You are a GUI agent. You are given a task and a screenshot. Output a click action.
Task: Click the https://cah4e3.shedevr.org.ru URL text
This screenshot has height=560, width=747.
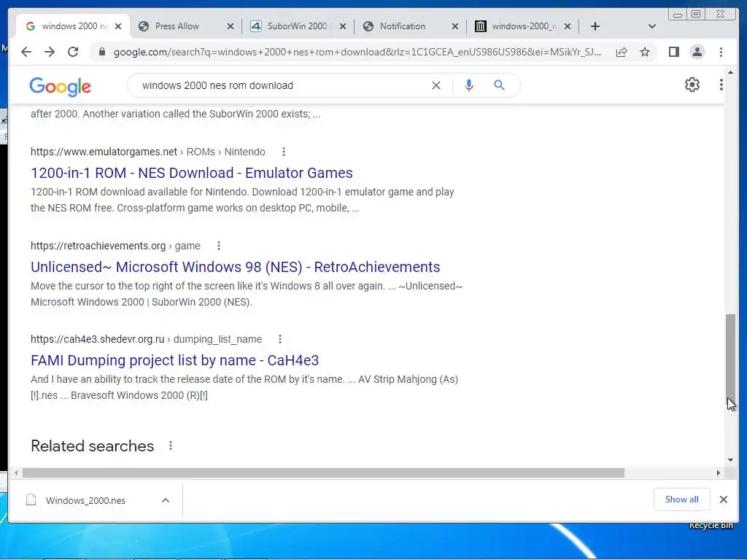pyautogui.click(x=97, y=339)
